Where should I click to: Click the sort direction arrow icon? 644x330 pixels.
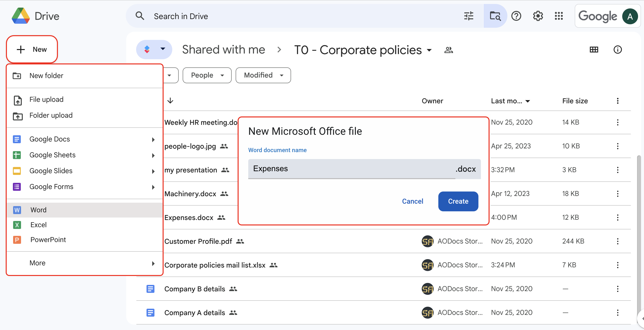point(170,101)
